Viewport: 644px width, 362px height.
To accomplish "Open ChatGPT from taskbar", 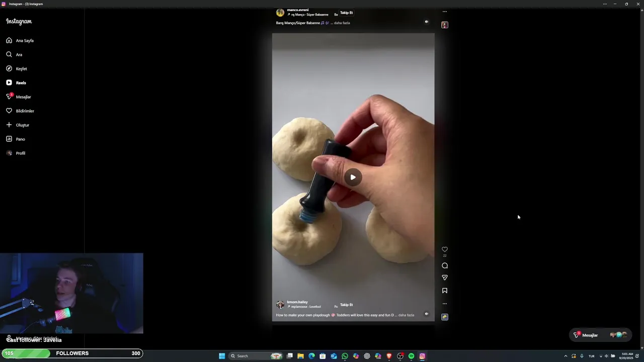I will (x=367, y=356).
